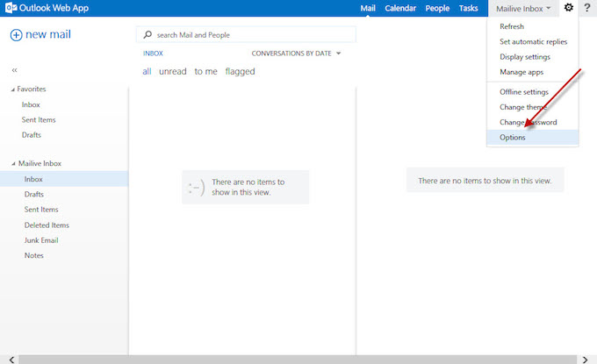Open the People tab
This screenshot has height=364, width=597.
click(x=437, y=8)
